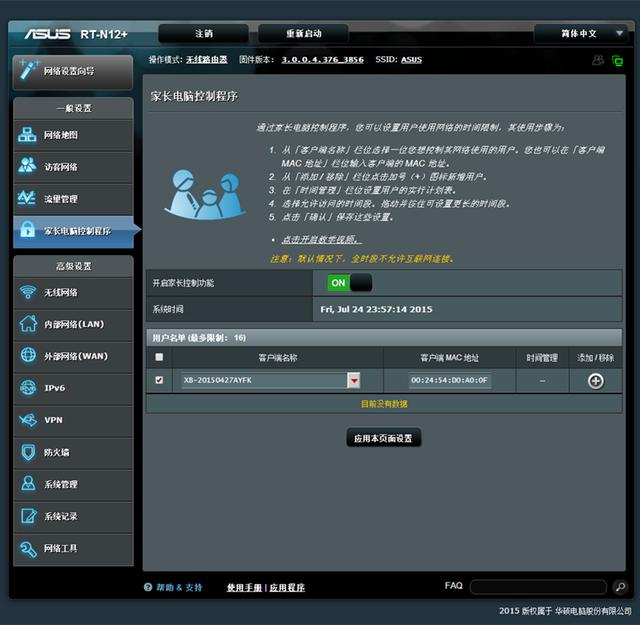Open 无线网络 menu item

click(73, 293)
